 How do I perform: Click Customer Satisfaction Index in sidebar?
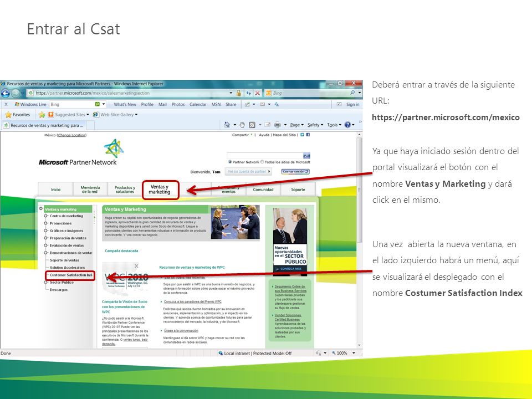pyautogui.click(x=71, y=275)
